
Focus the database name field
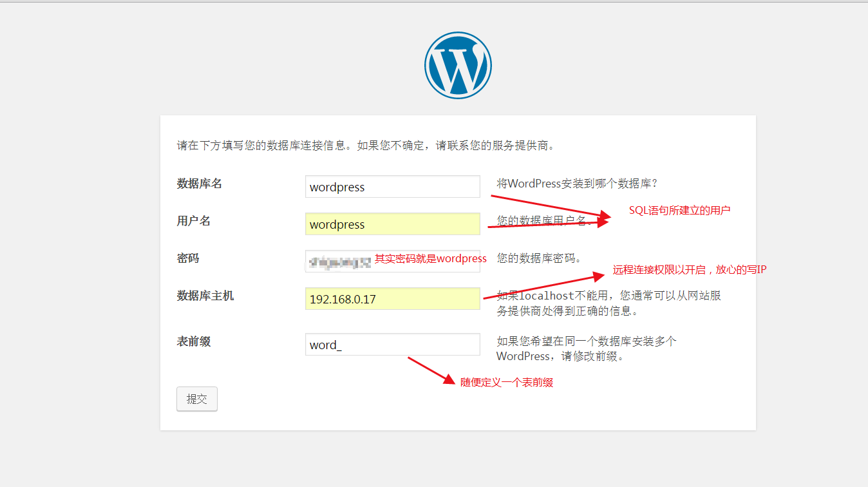[x=393, y=187]
